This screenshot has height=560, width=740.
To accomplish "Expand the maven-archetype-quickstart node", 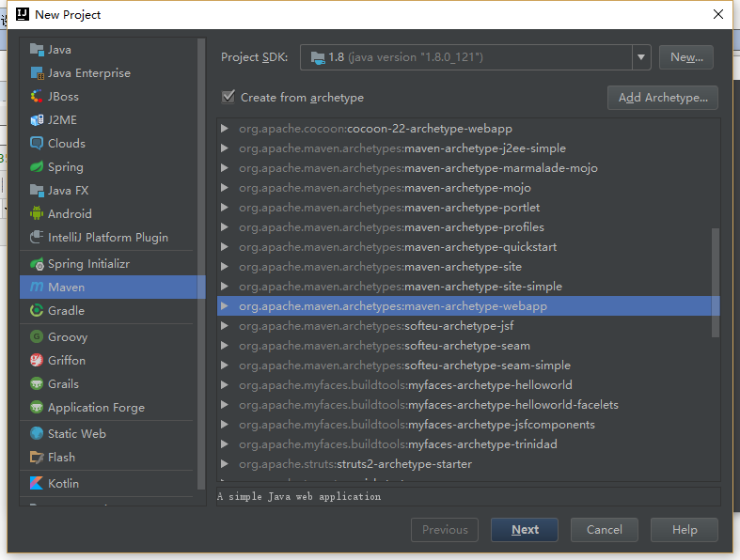I will (x=224, y=247).
